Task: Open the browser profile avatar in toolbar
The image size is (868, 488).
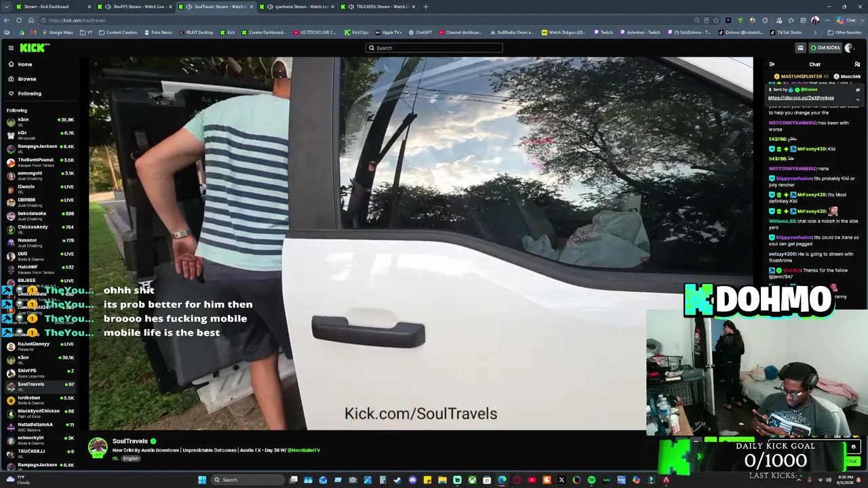Action: tap(814, 20)
